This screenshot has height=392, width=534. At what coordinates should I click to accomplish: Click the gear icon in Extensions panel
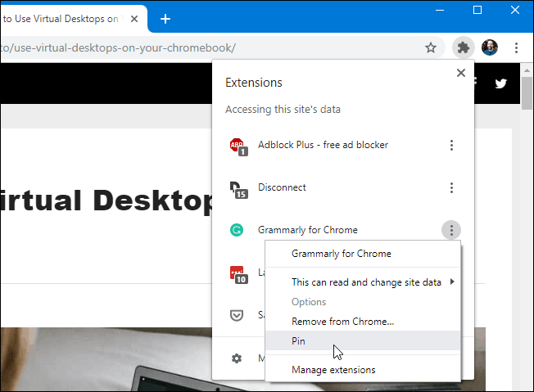[237, 358]
